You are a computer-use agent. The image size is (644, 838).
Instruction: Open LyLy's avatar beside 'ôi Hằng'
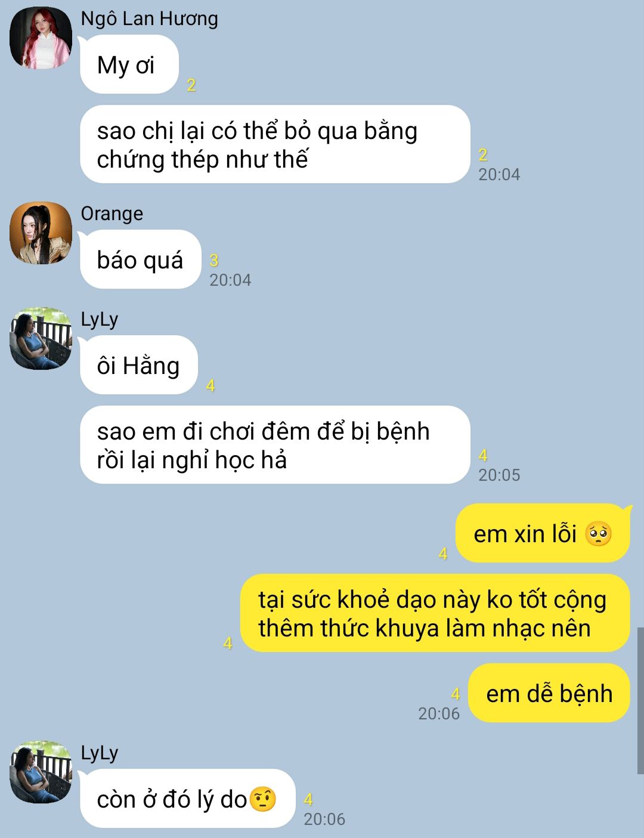tap(41, 338)
